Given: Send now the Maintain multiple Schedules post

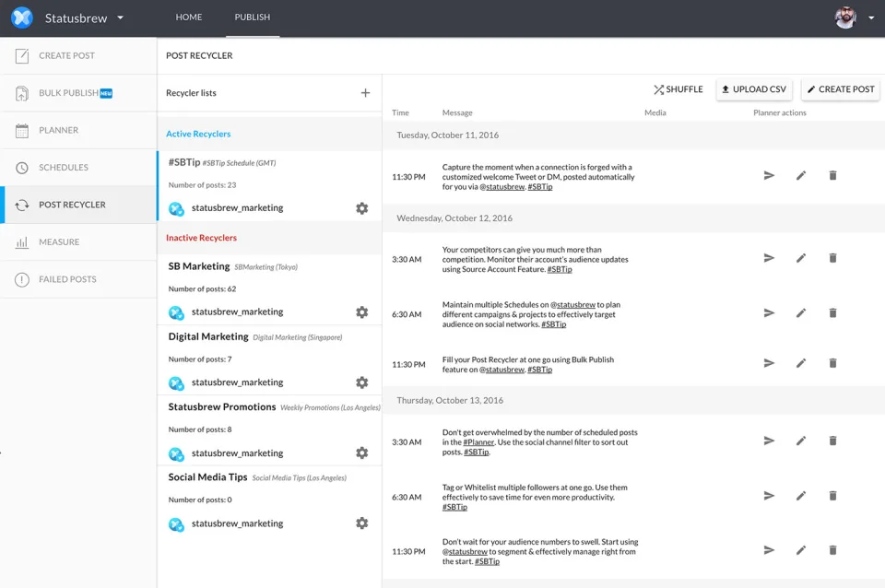Looking at the screenshot, I should coord(769,312).
